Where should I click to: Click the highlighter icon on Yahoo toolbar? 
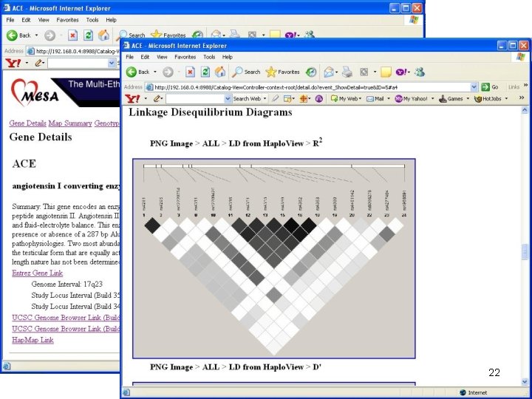coord(275,99)
